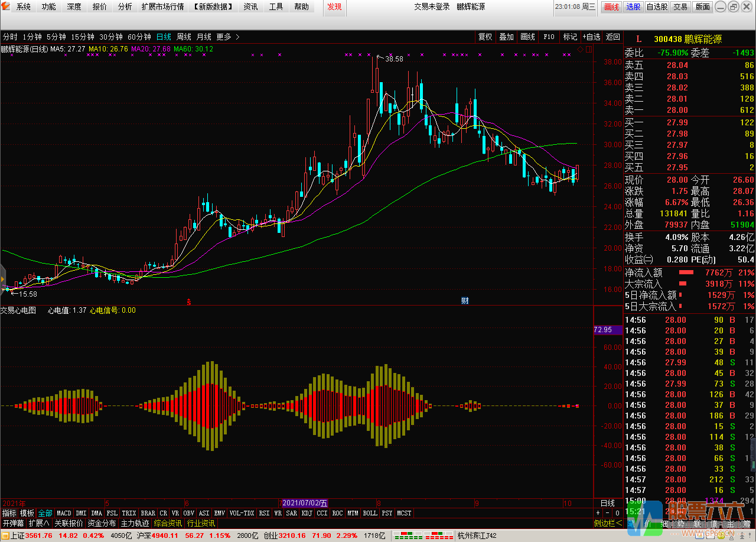Switch to the 60分钟 timeframe
Viewport: 756px width, 542px height.
click(x=139, y=37)
